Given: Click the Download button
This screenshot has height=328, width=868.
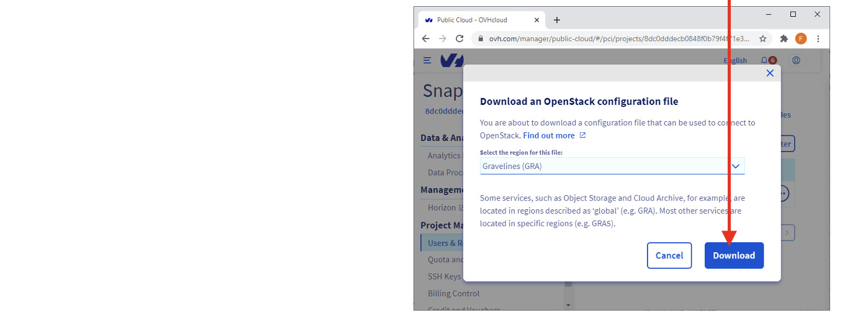Looking at the screenshot, I should coord(733,255).
